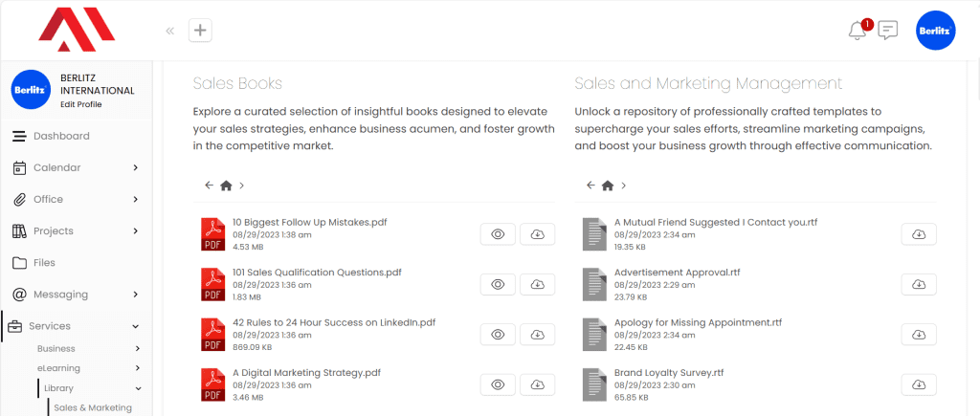The image size is (980, 416).
Task: Preview A Digital Marketing Strategy.pdf with eye
Action: (498, 383)
